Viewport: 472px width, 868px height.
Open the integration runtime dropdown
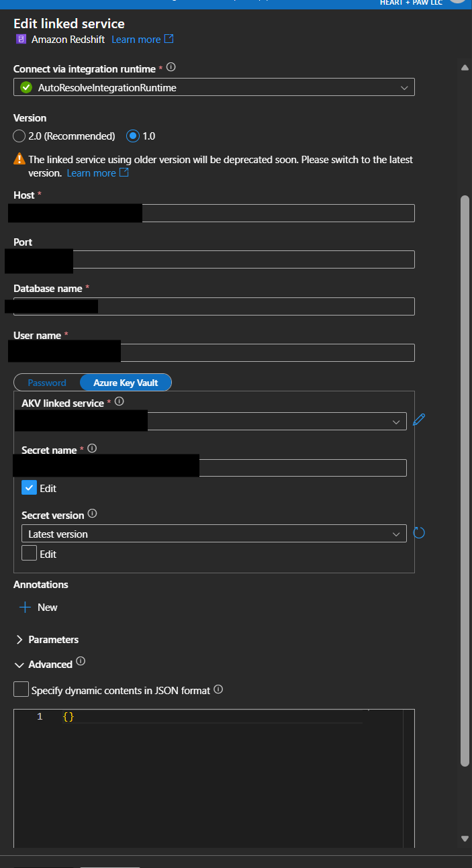(214, 87)
